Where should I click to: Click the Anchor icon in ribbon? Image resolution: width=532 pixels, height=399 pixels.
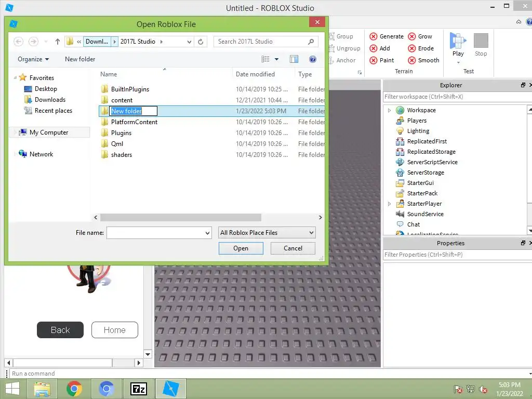point(331,60)
